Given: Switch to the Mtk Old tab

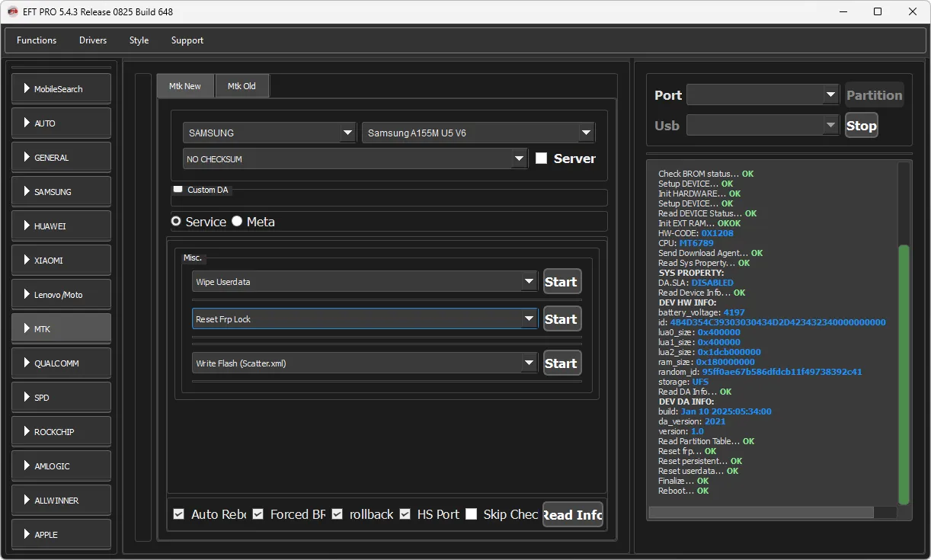Looking at the screenshot, I should click(x=242, y=86).
